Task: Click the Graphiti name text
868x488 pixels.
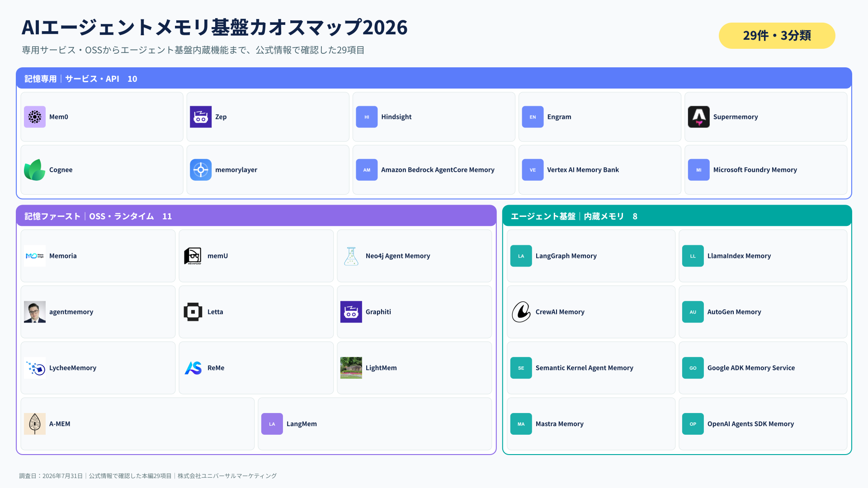Action: [378, 312]
